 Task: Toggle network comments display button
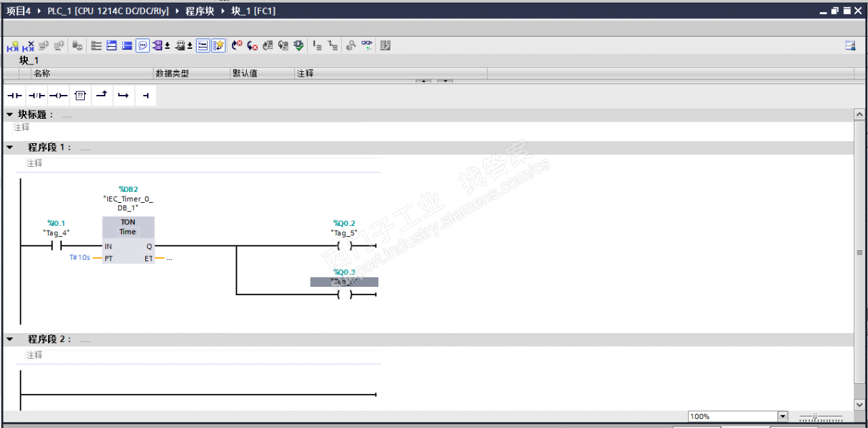[x=142, y=46]
